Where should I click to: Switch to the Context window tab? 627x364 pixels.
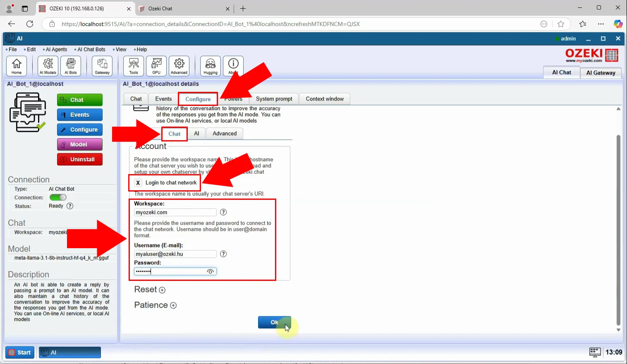tap(325, 99)
